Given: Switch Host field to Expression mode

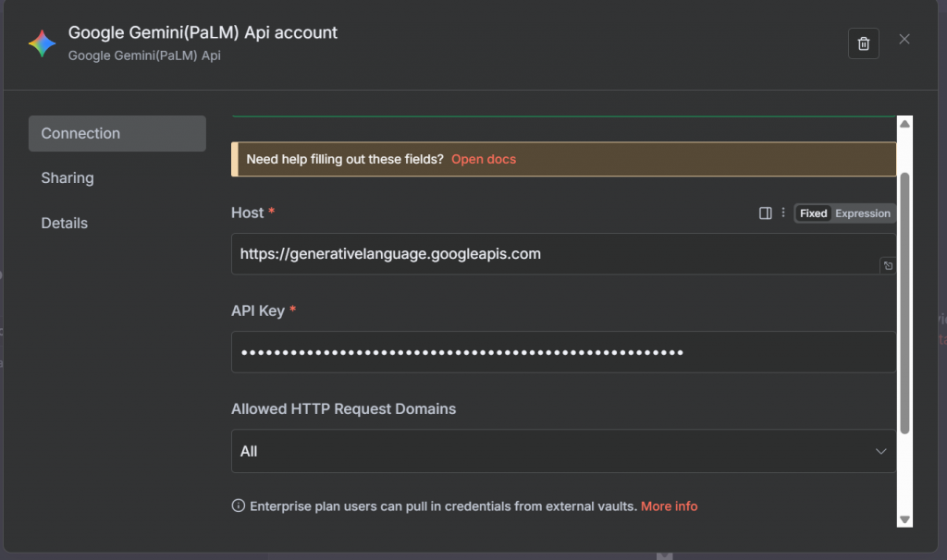Looking at the screenshot, I should [862, 213].
